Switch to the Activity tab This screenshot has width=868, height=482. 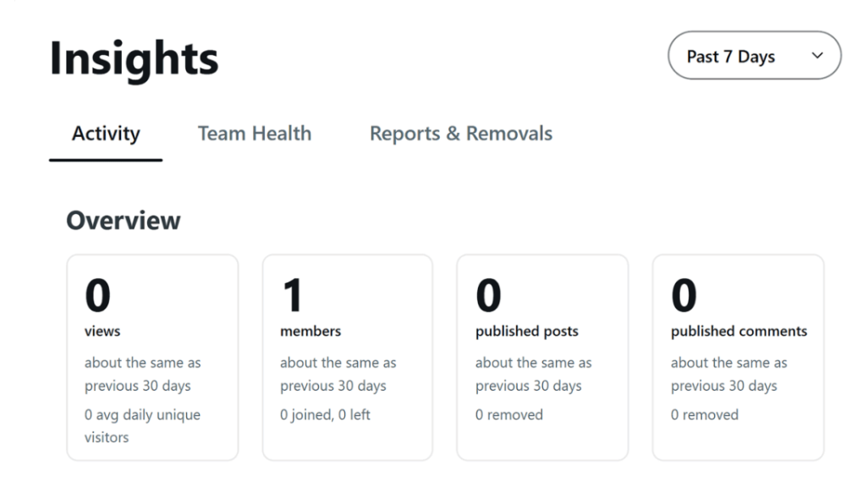pos(106,134)
